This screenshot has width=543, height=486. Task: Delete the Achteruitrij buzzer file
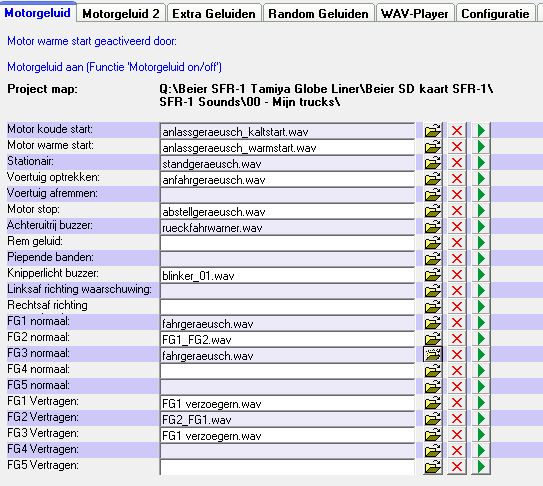[x=457, y=227]
